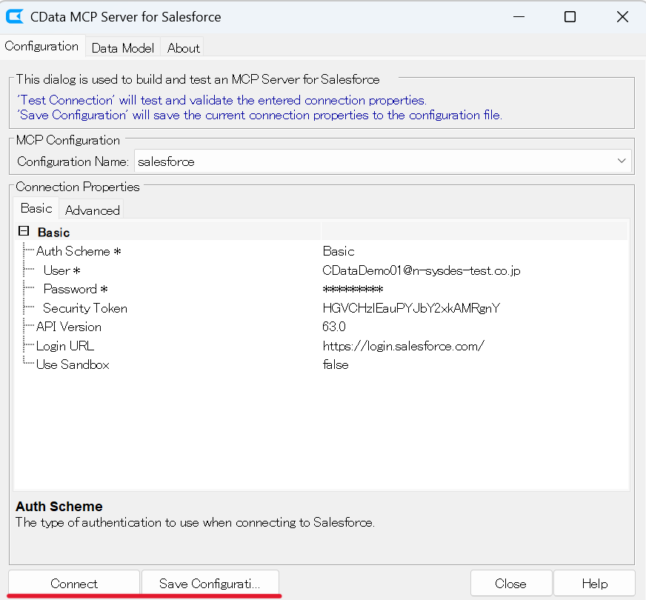Viewport: 646px width, 600px height.
Task: Click the User value field
Action: [421, 270]
